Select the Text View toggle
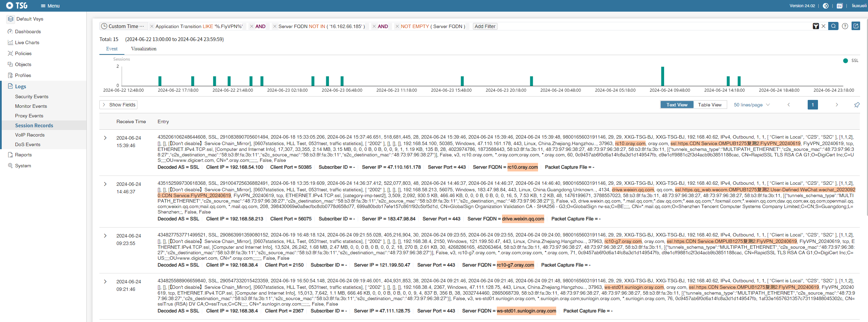The height and width of the screenshot is (322, 868). coord(677,105)
